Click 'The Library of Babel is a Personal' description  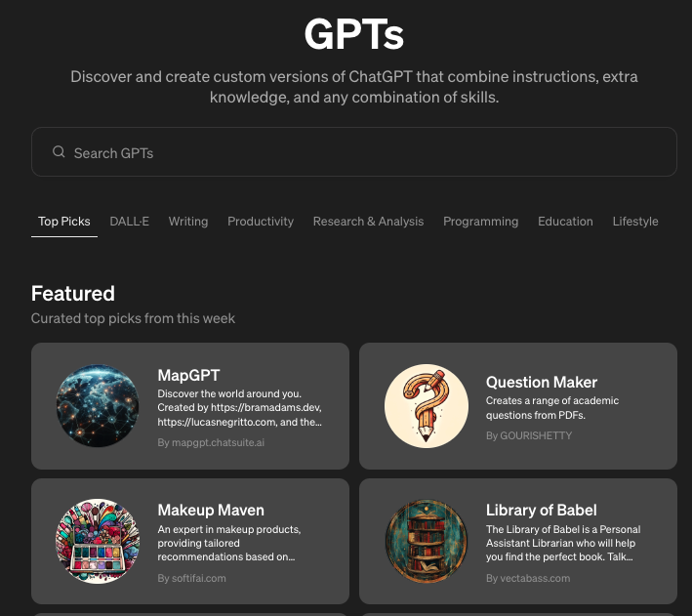(563, 529)
